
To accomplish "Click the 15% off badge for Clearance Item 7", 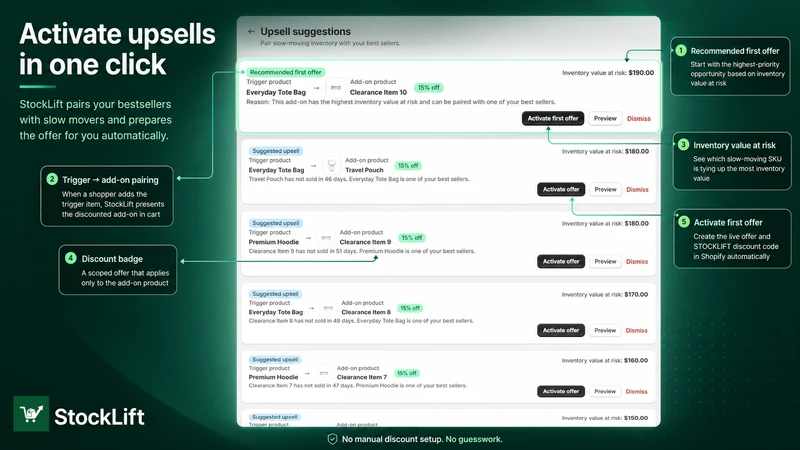I will [x=407, y=373].
